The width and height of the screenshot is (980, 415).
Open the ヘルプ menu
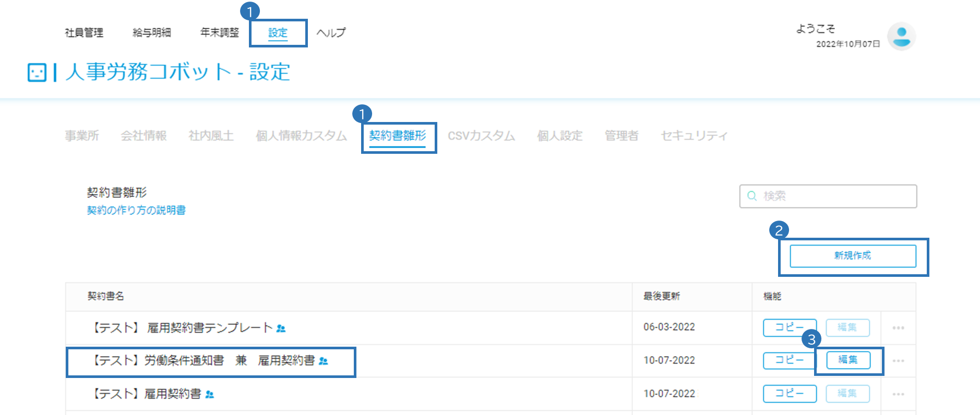331,32
